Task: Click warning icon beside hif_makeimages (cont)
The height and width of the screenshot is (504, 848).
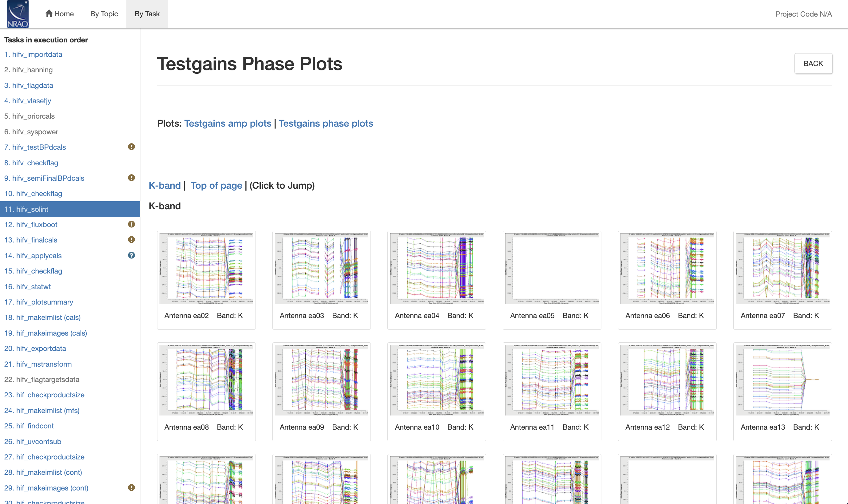Action: click(x=132, y=487)
